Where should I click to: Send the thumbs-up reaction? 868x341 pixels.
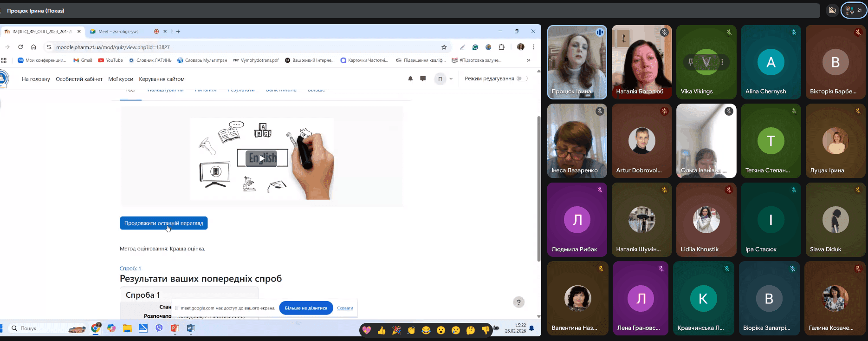[382, 330]
